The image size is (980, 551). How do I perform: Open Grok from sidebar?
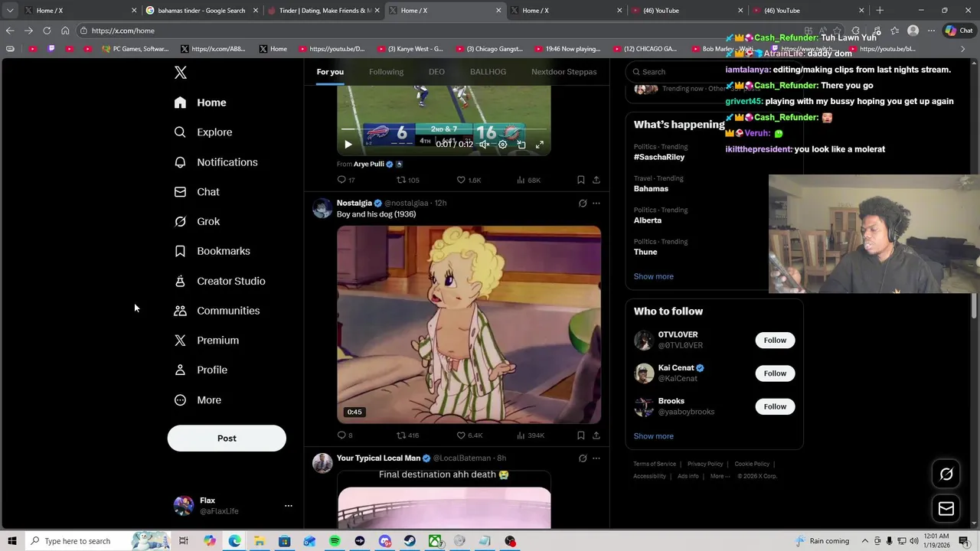click(x=197, y=221)
